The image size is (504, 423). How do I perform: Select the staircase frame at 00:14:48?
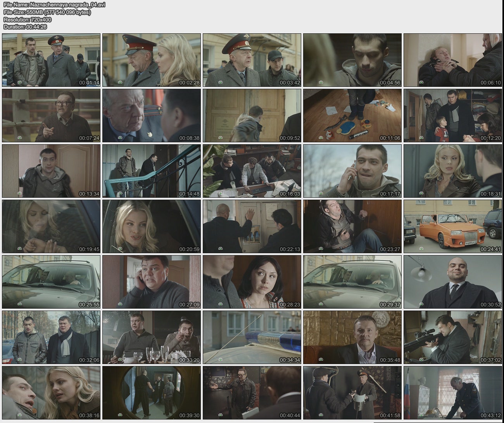pos(152,171)
